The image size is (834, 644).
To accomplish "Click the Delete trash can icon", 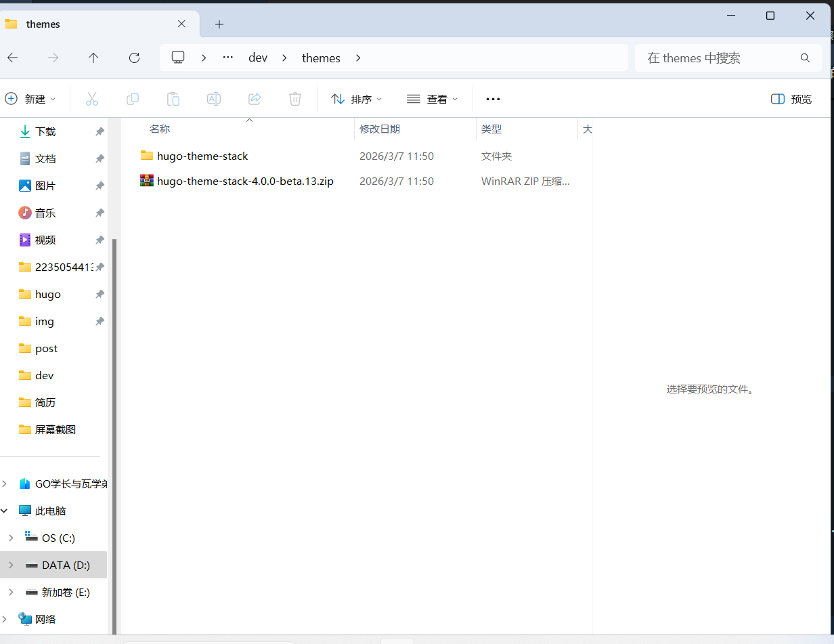I will tap(295, 99).
